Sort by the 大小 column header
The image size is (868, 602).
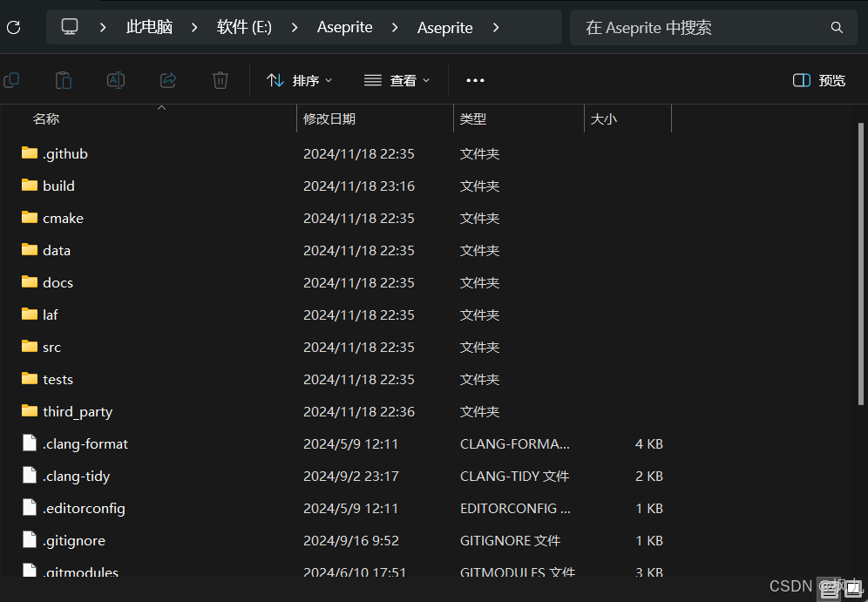coord(603,119)
